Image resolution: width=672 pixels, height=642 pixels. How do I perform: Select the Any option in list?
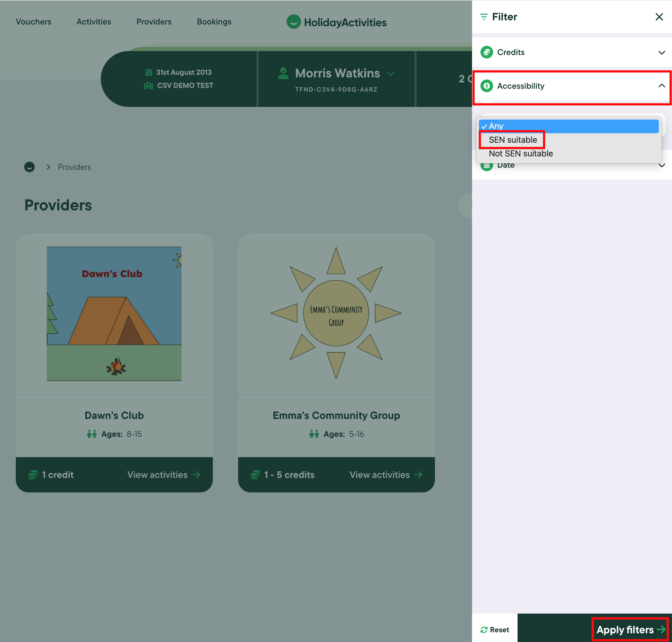[x=568, y=126]
